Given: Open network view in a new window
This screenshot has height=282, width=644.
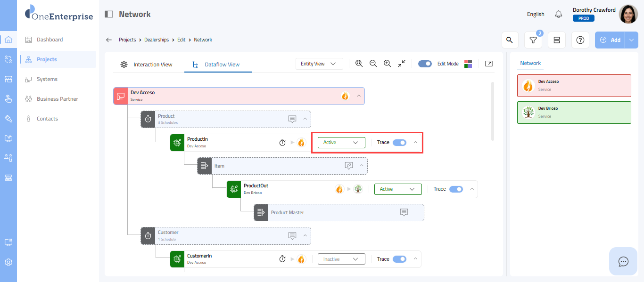Looking at the screenshot, I should [x=489, y=64].
